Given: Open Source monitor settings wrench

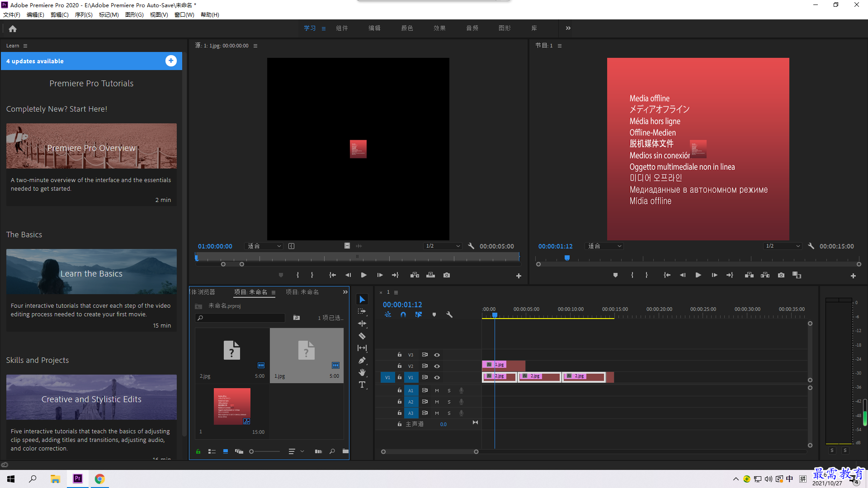Looking at the screenshot, I should pos(471,246).
